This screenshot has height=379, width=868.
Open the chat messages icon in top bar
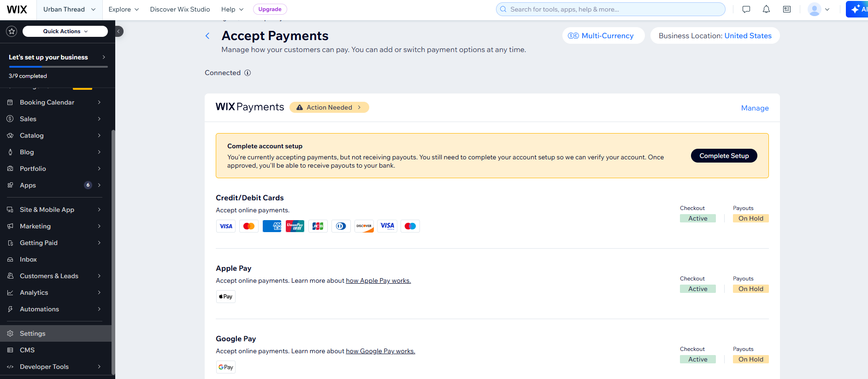746,9
